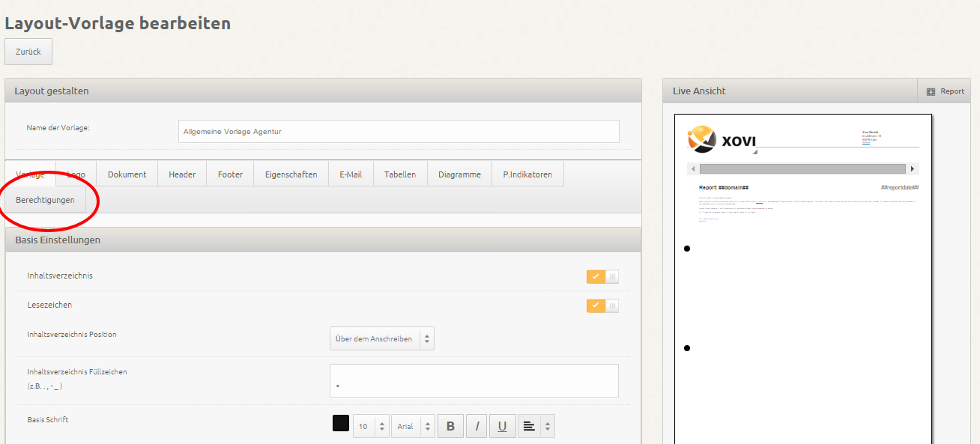
Task: Open Inhaltsverzeichnis Position dropdown
Action: click(381, 338)
